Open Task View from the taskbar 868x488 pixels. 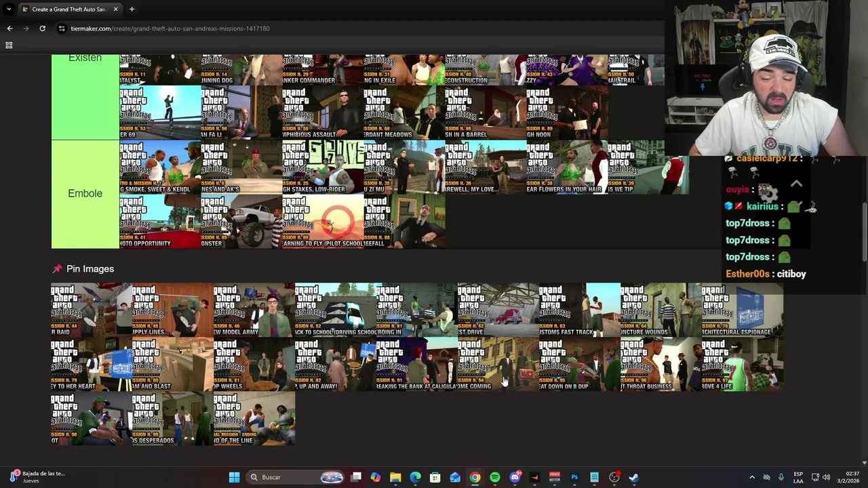pyautogui.click(x=356, y=477)
